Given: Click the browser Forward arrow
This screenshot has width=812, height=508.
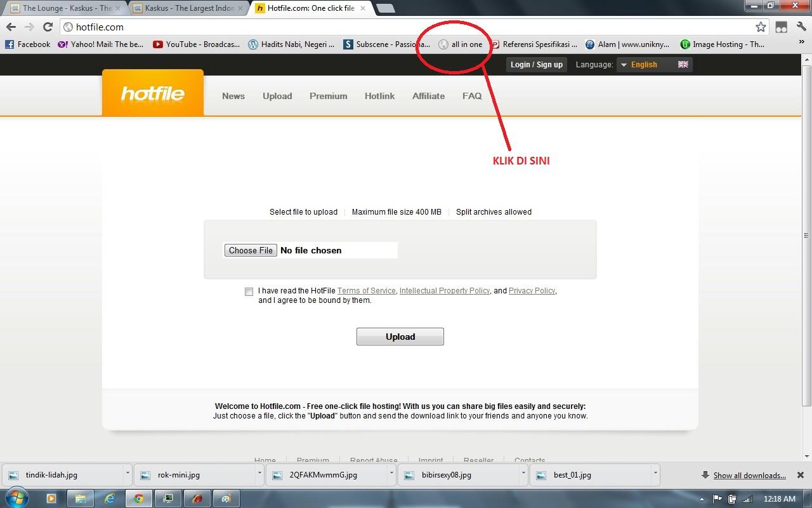Looking at the screenshot, I should [x=29, y=27].
